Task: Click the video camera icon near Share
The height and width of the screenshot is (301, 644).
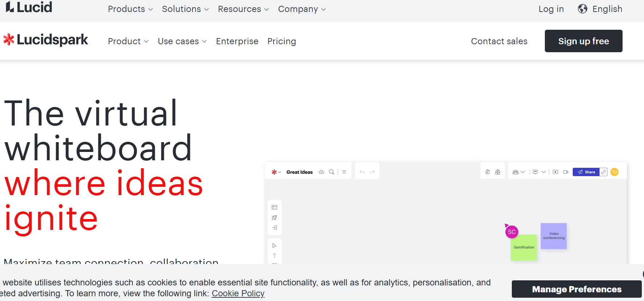Action: pos(566,172)
